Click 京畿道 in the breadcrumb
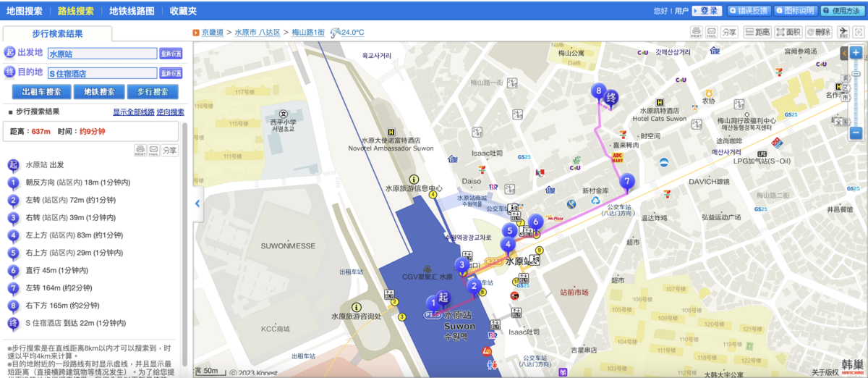 [213, 33]
